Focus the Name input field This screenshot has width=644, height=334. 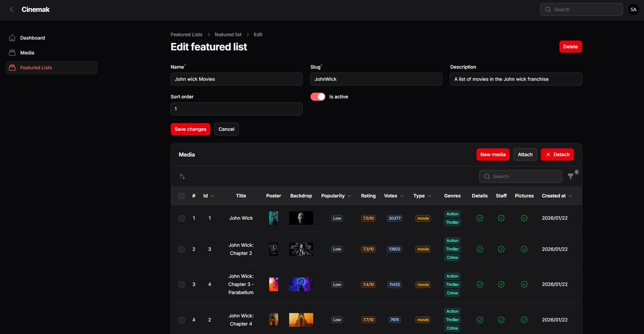237,79
